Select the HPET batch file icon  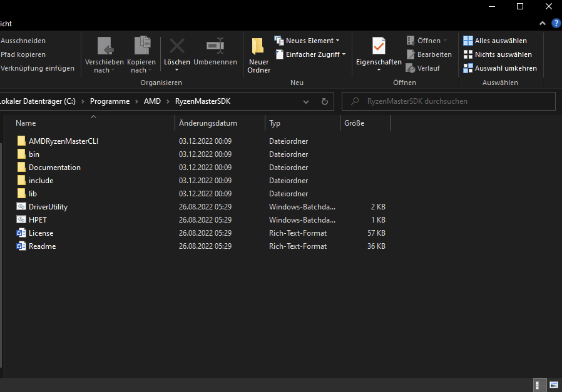[21, 220]
